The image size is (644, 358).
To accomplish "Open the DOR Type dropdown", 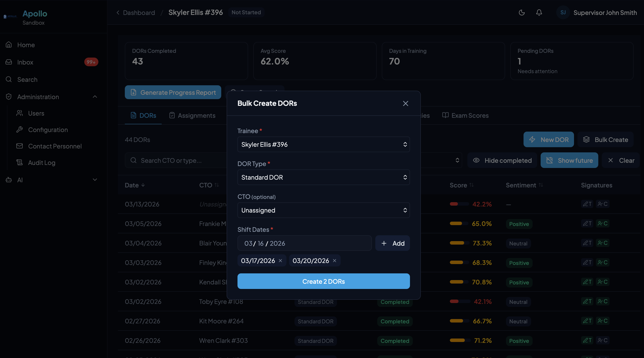I will tap(323, 177).
